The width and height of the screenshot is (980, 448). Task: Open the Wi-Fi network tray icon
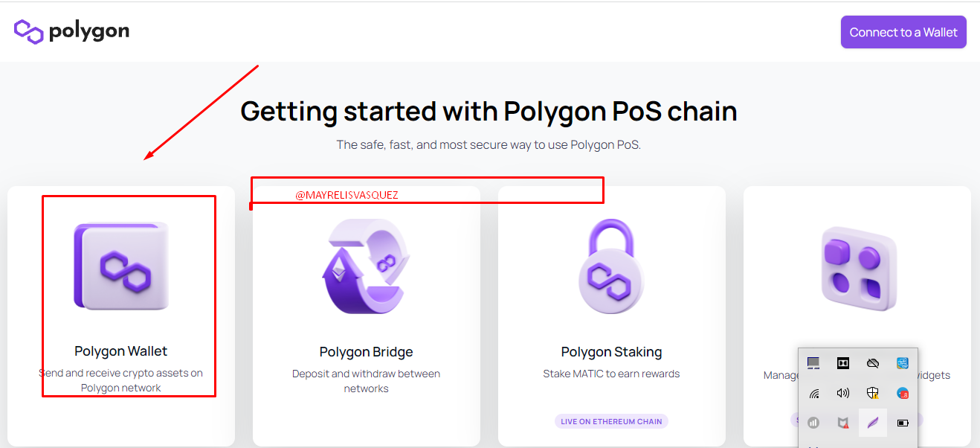[813, 393]
